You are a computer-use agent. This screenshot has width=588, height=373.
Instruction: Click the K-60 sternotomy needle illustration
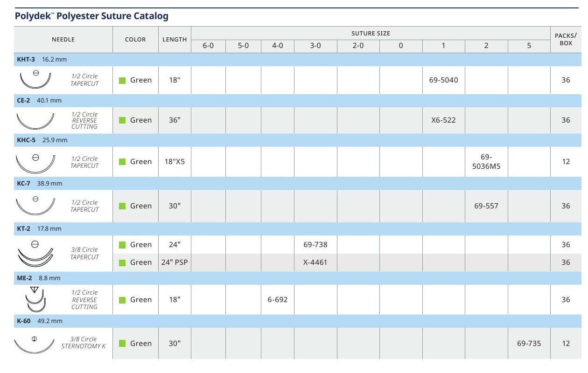pyautogui.click(x=35, y=345)
